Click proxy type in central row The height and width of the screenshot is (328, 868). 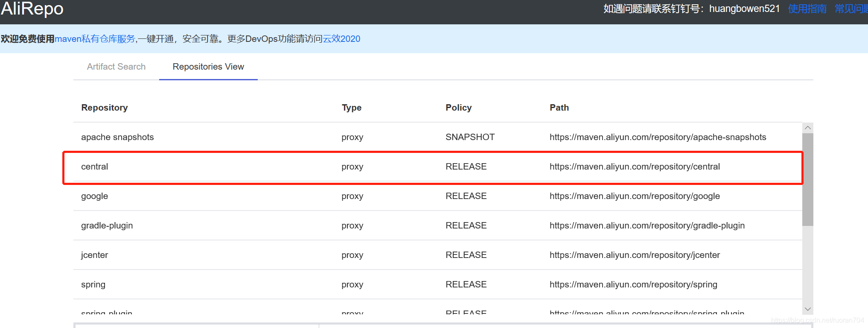(x=352, y=167)
